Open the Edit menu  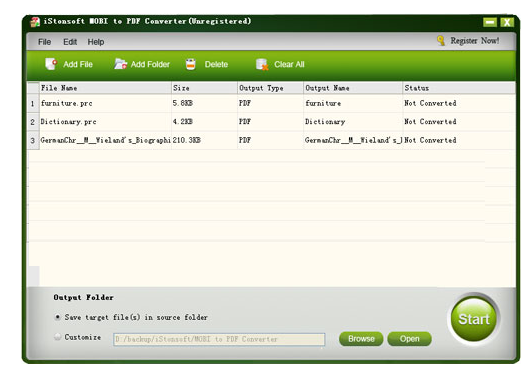point(70,42)
